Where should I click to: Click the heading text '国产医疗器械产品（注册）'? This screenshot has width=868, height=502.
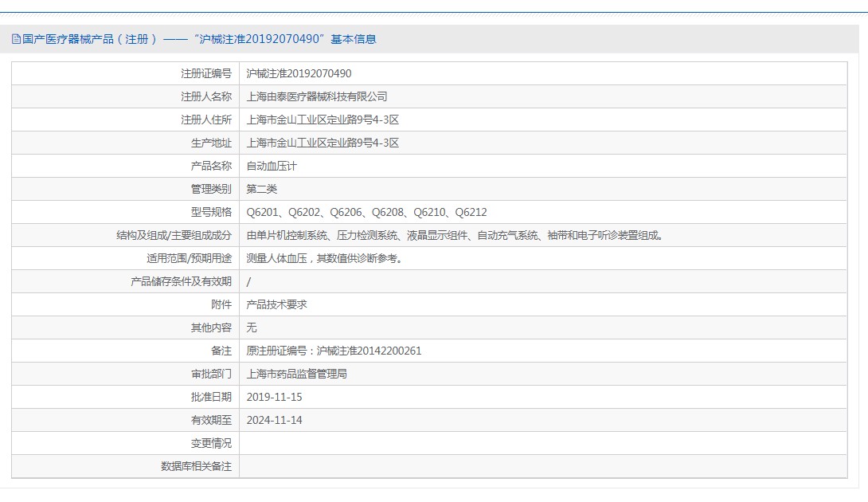(90, 39)
